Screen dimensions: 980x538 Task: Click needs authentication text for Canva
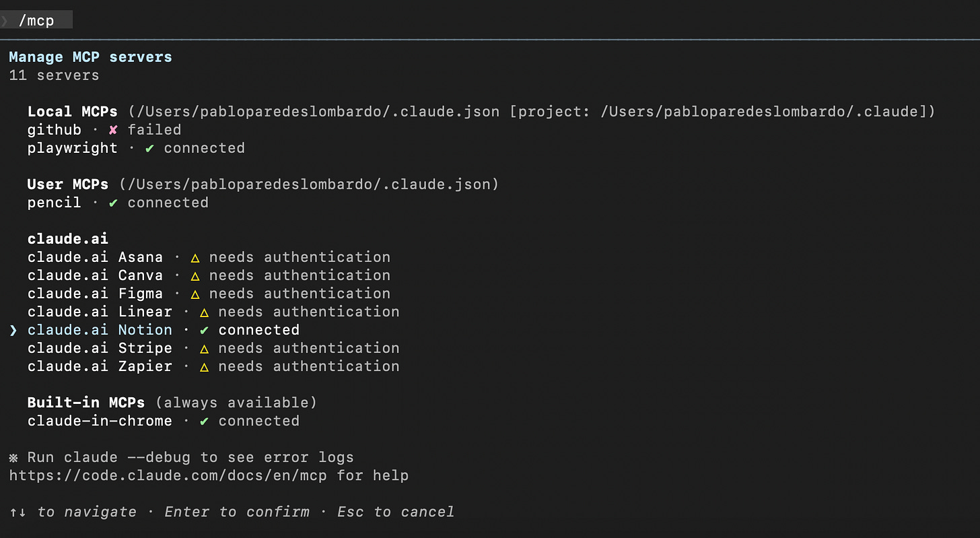point(300,275)
